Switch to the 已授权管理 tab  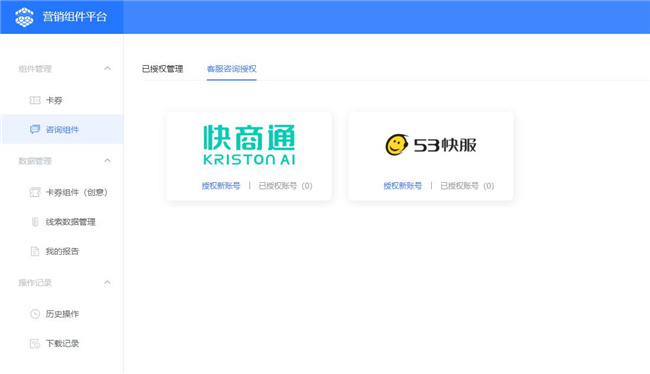[x=162, y=69]
